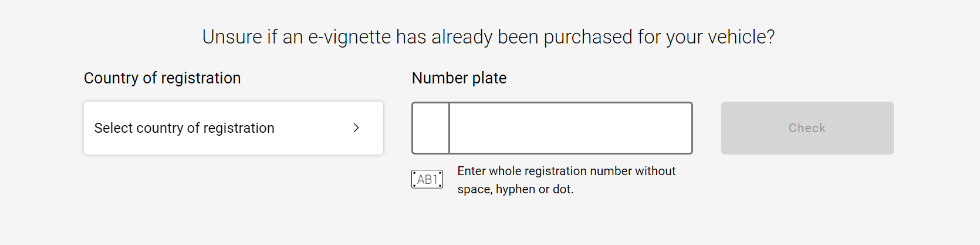Click the left flag section of the plate box
The height and width of the screenshot is (245, 980).
pos(431,128)
